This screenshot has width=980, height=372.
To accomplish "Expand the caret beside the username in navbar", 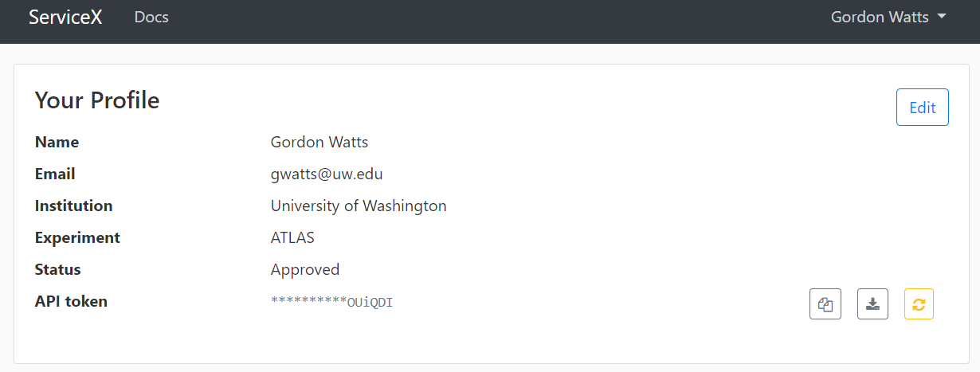I will pyautogui.click(x=942, y=17).
